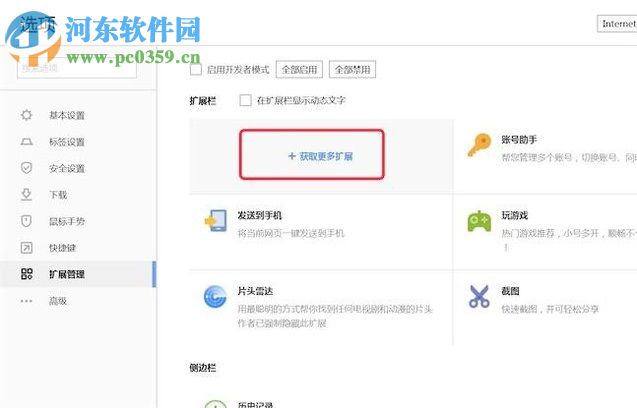This screenshot has height=408, width=637.
Task: Click the 高级 three-dots icon
Action: pyautogui.click(x=26, y=301)
